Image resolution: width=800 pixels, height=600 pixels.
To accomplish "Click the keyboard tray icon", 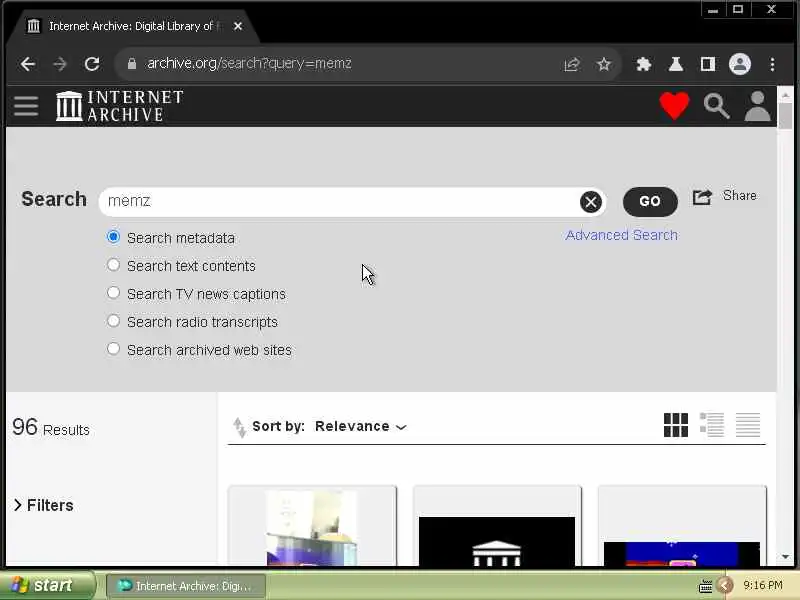I will pos(705,586).
